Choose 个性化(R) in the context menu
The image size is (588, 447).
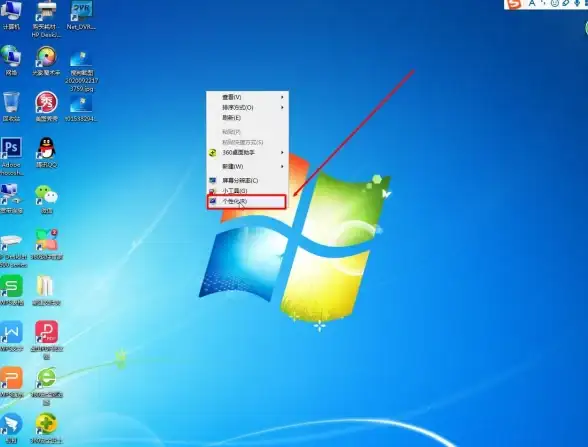247,201
